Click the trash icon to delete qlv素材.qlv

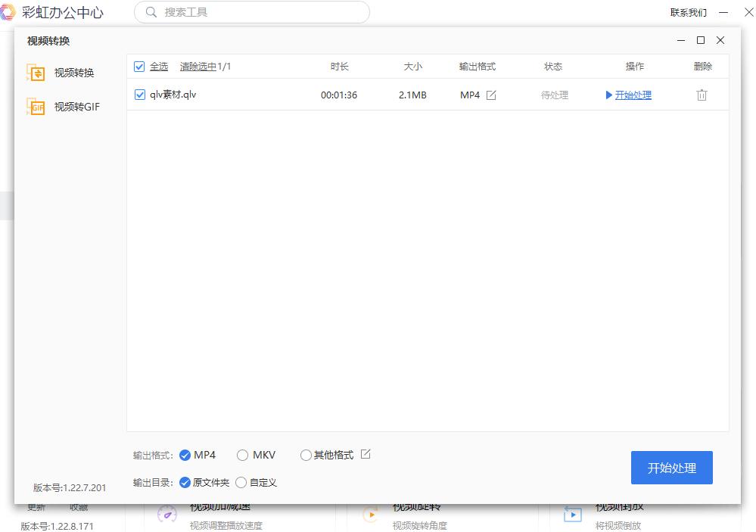(702, 95)
